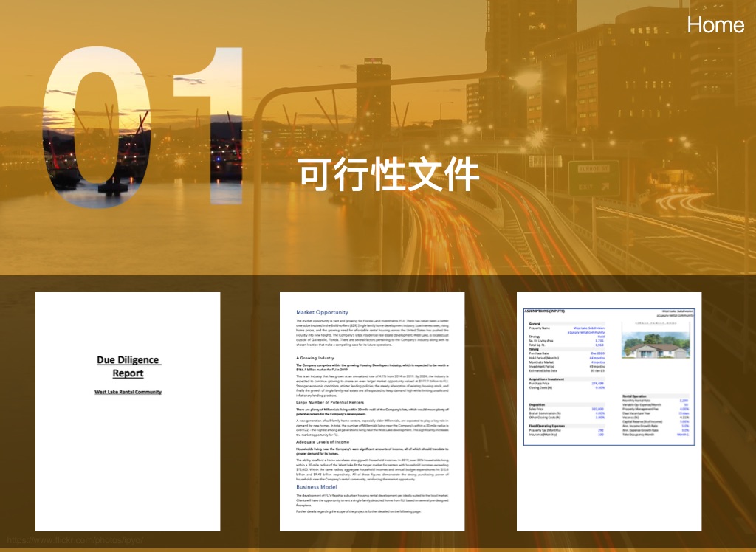Viewport: 756px width, 552px height.
Task: Click the "Rental Operation" section header
Action: (636, 396)
